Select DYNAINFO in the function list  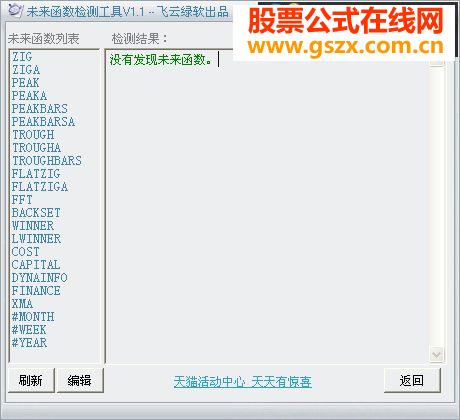click(40, 278)
